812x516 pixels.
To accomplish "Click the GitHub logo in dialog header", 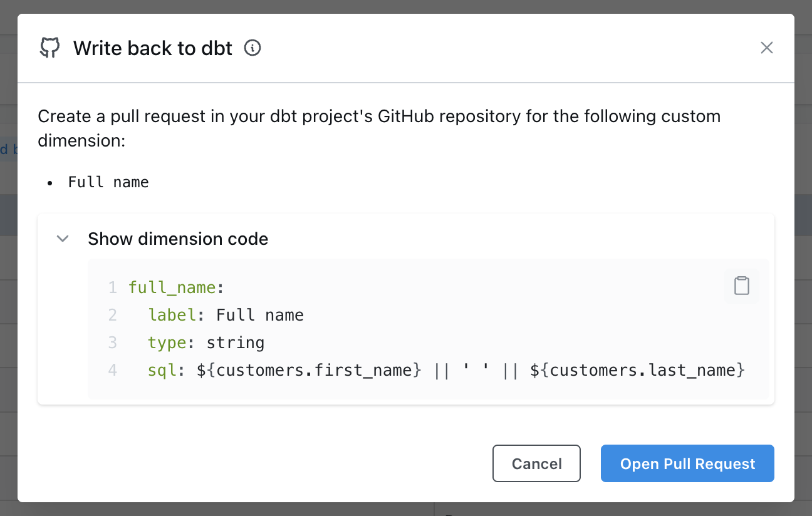I will (x=49, y=48).
